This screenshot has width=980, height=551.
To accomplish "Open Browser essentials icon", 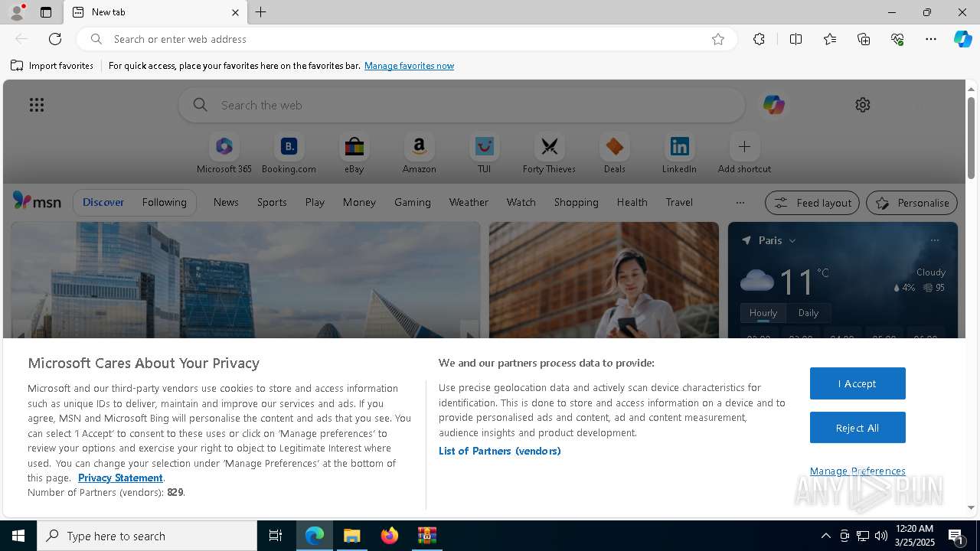I will pyautogui.click(x=897, y=39).
